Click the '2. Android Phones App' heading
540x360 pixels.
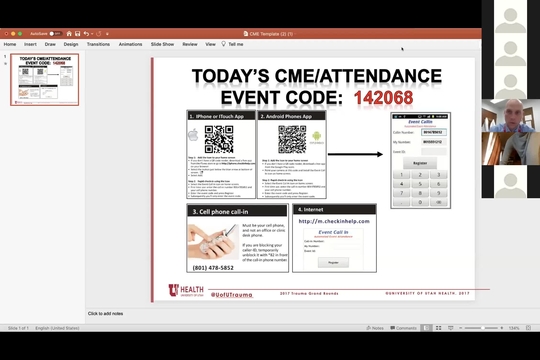click(x=286, y=116)
